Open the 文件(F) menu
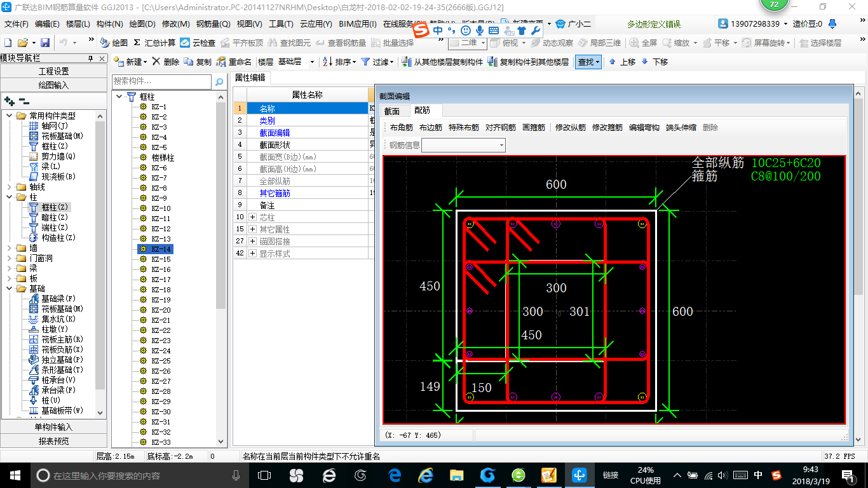 tap(17, 24)
